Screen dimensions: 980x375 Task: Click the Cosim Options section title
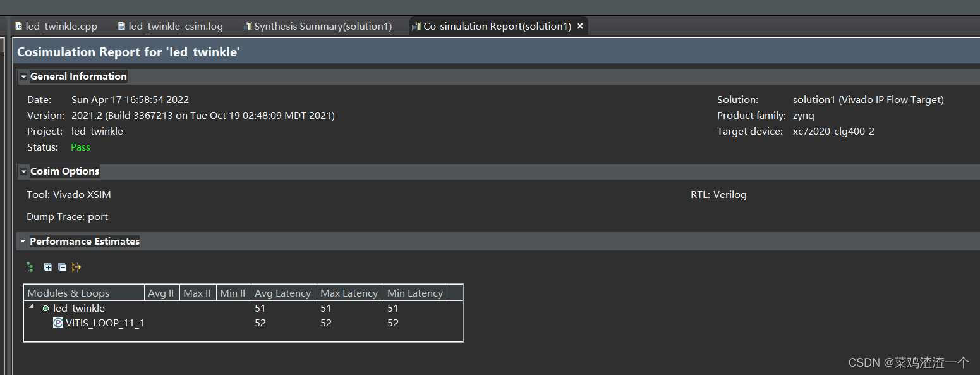(65, 171)
